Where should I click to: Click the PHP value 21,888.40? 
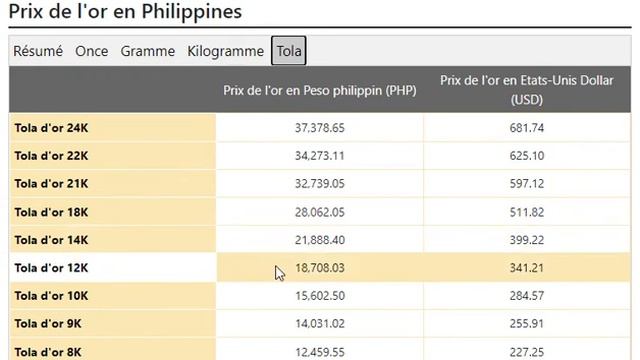(320, 240)
